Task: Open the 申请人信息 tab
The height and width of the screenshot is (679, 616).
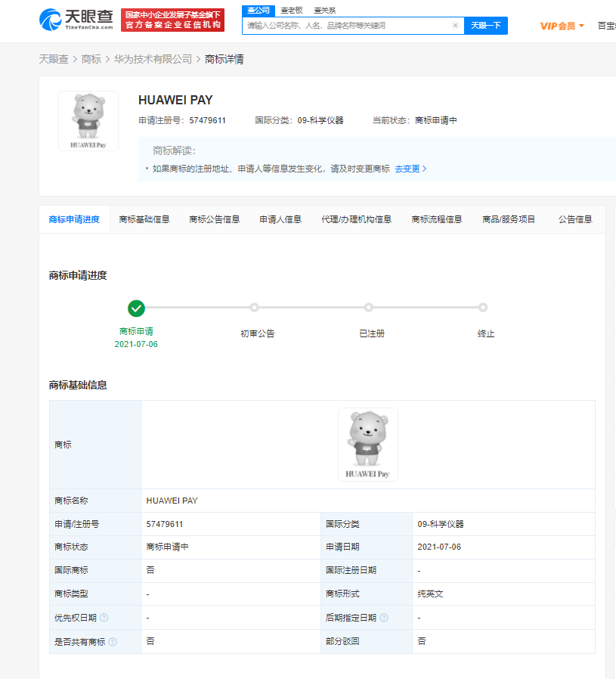Action: 280,219
